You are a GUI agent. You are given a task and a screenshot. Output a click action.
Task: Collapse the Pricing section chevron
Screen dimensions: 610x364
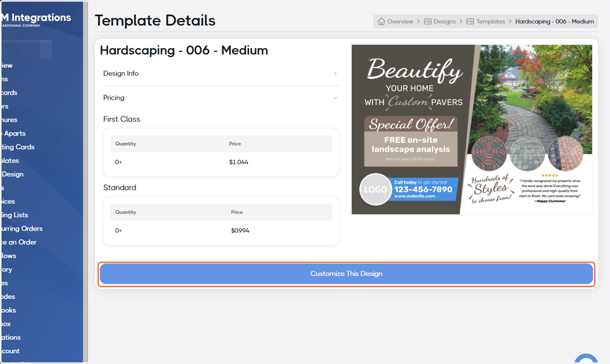coord(335,98)
